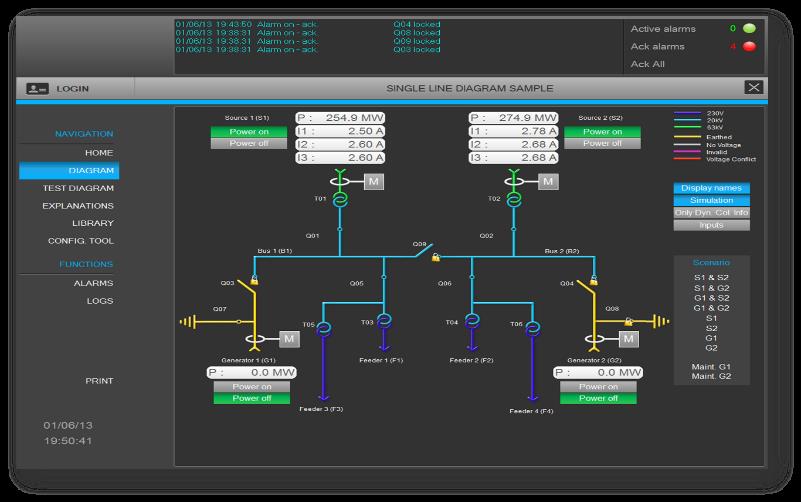
Task: Select the G1 & G2 scenario
Action: pos(712,307)
